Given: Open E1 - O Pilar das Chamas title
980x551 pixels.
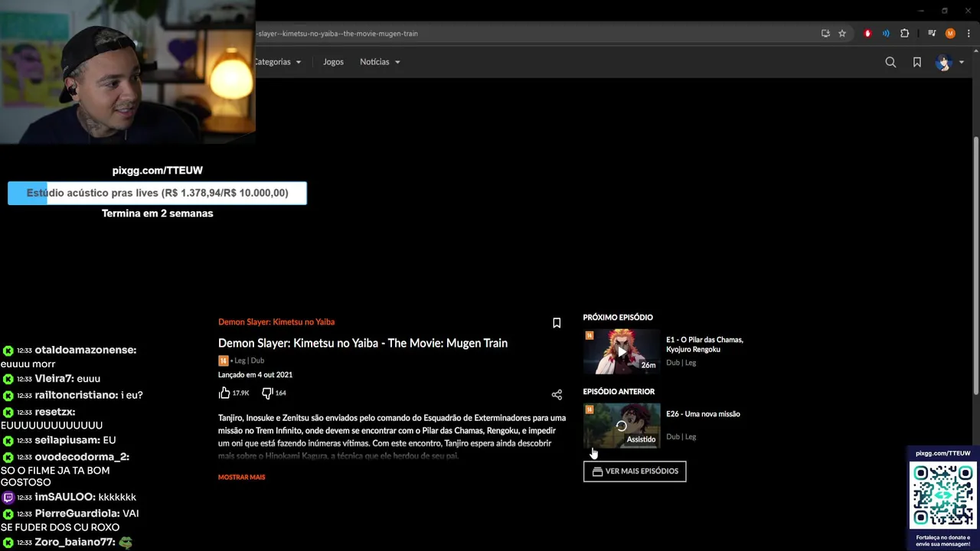Looking at the screenshot, I should tap(704, 344).
